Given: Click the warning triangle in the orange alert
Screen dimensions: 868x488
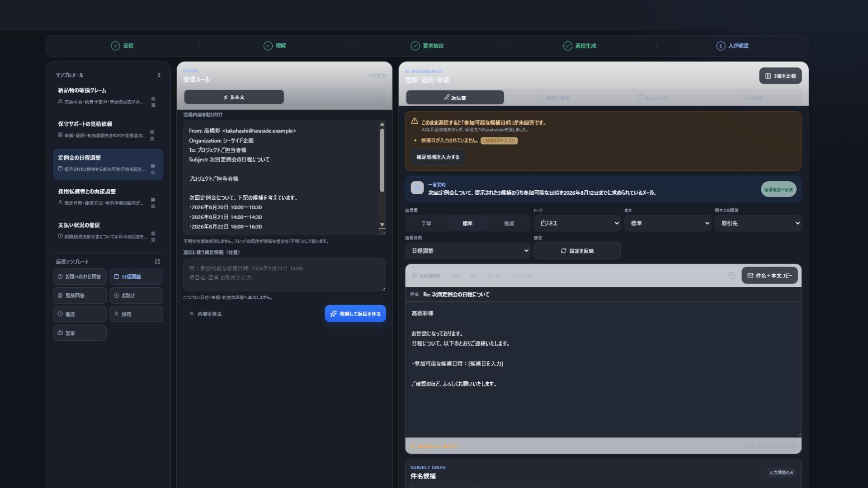Looking at the screenshot, I should click(414, 121).
